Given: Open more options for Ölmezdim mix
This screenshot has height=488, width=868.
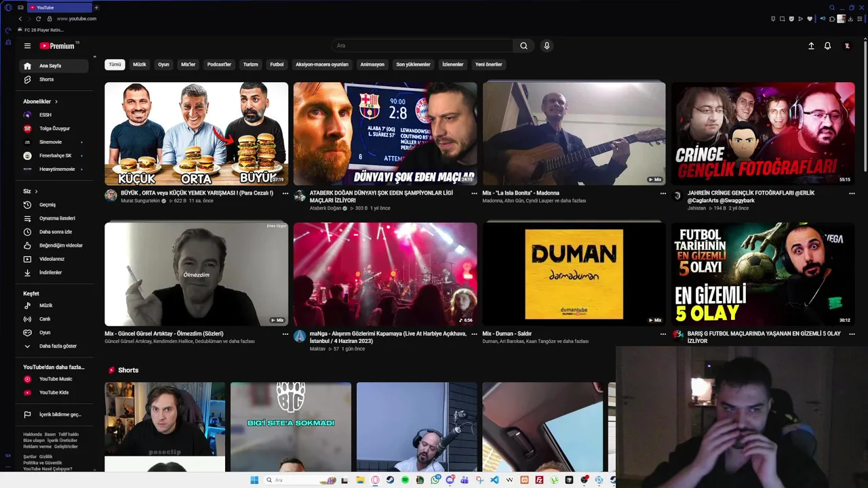Looking at the screenshot, I should pos(285,333).
